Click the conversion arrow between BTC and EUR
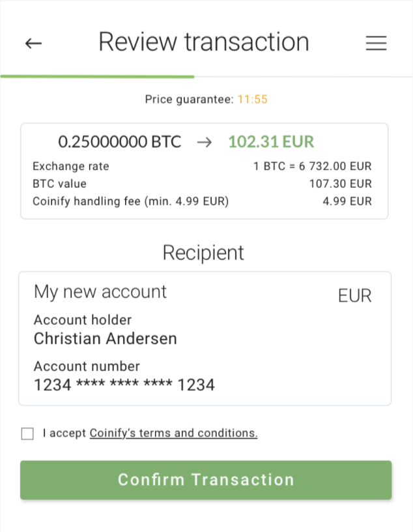The image size is (413, 532). [205, 142]
